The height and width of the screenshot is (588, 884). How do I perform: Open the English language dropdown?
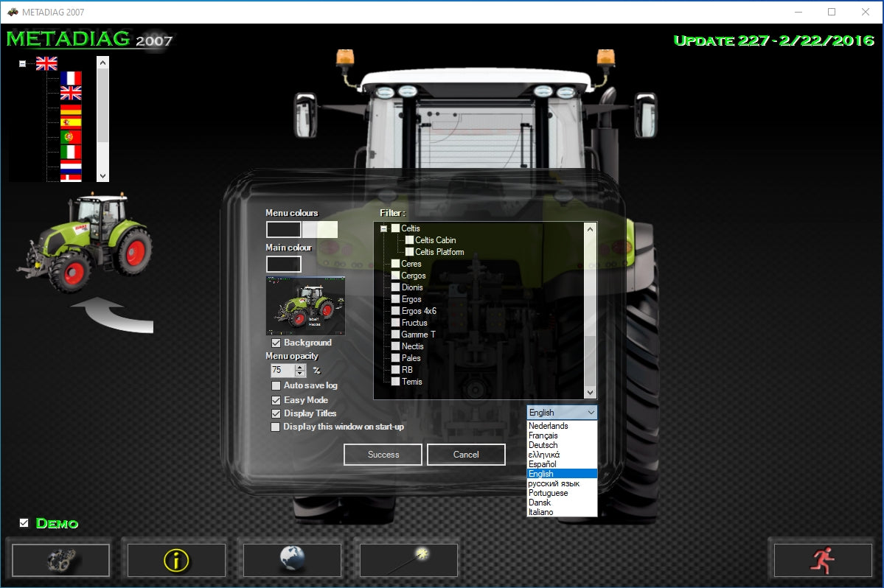(x=592, y=412)
